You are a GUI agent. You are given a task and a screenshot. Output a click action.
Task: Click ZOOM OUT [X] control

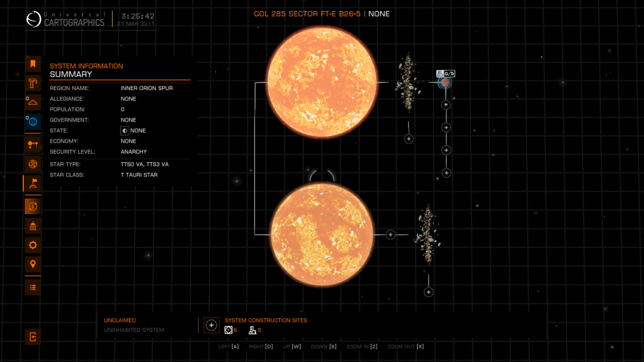coord(406,346)
